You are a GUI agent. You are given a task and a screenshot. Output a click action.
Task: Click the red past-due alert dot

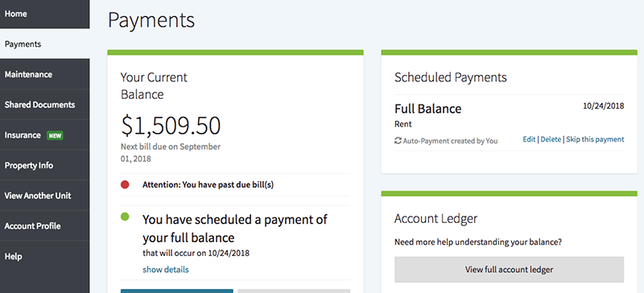tap(125, 185)
